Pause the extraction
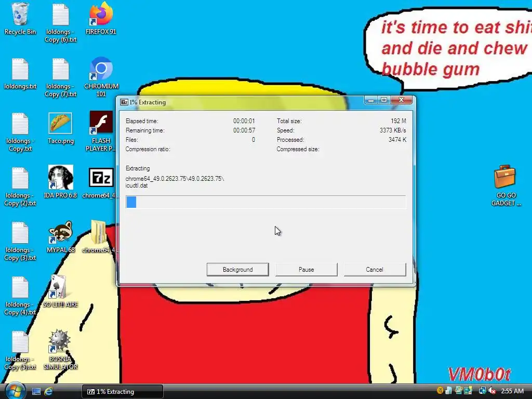 tap(307, 270)
